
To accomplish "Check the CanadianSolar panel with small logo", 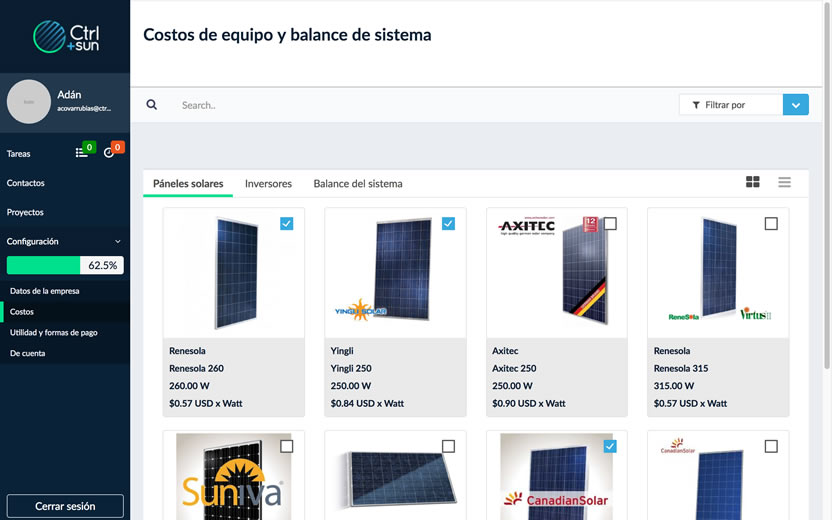I will pos(771,446).
